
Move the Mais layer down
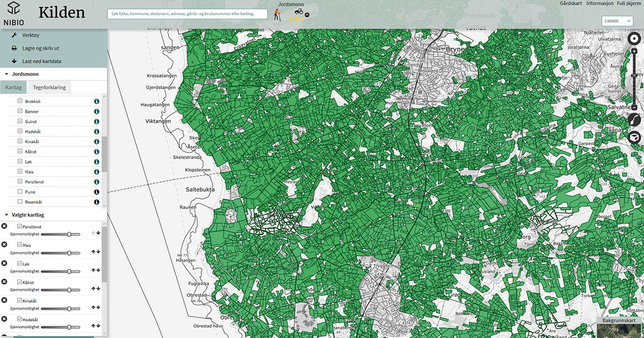[99, 251]
